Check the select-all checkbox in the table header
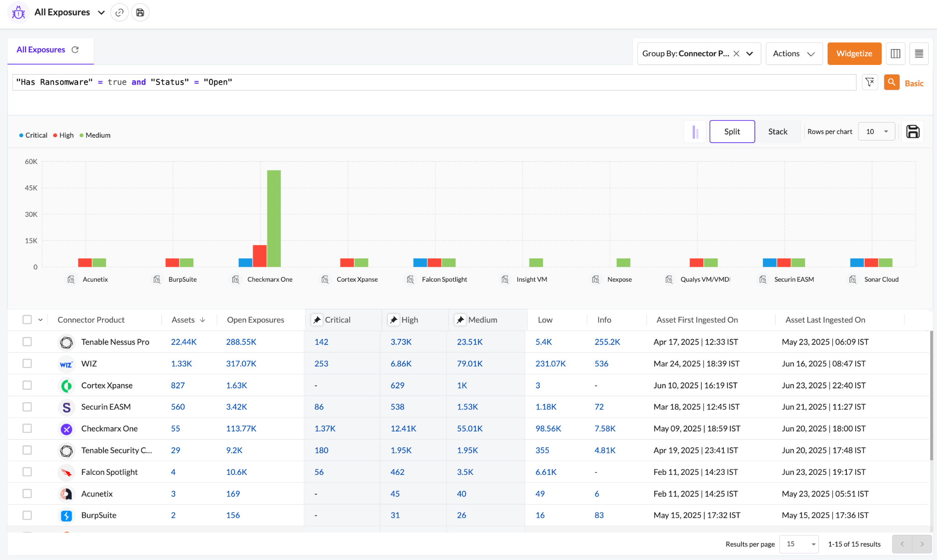The height and width of the screenshot is (560, 937). (x=27, y=319)
